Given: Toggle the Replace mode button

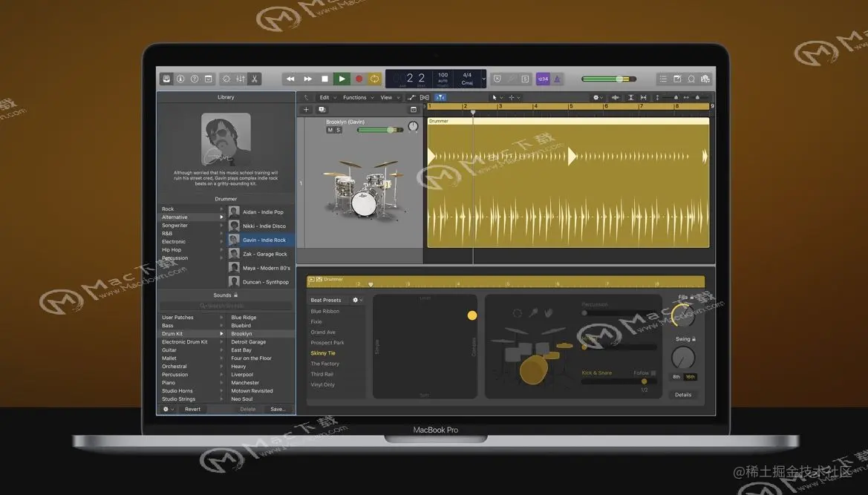Looking at the screenshot, I should pyautogui.click(x=497, y=79).
